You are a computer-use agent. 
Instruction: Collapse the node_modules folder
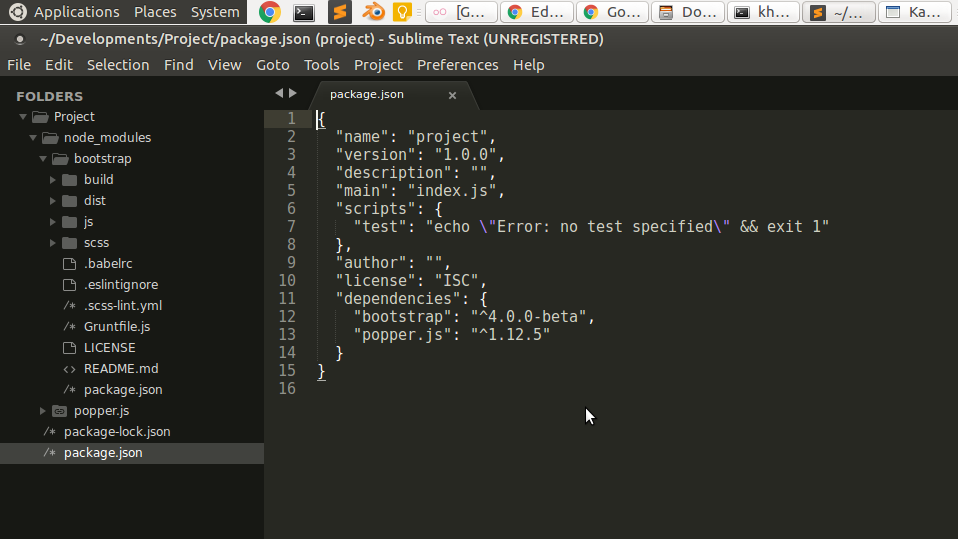tap(33, 138)
